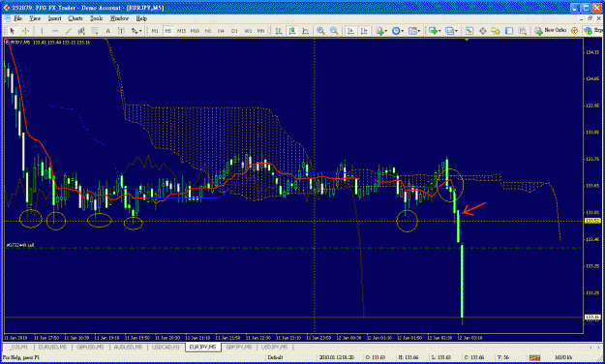Viewport: 605px width, 364px height.
Task: Open the Periods clock dropdown
Action: click(x=398, y=31)
